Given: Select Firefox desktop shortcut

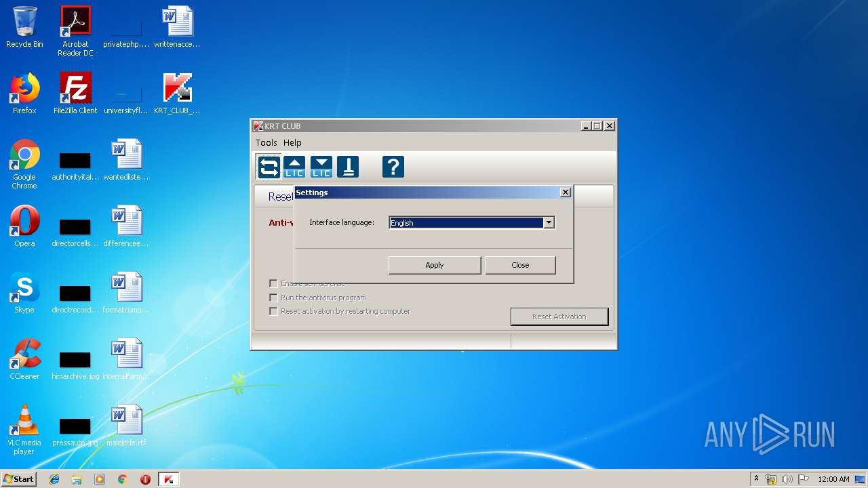Looking at the screenshot, I should (24, 94).
